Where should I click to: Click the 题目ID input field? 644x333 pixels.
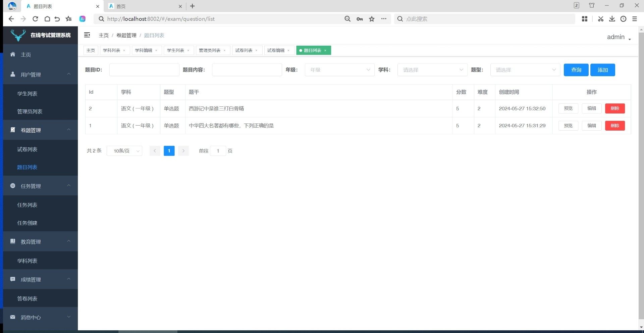click(144, 70)
